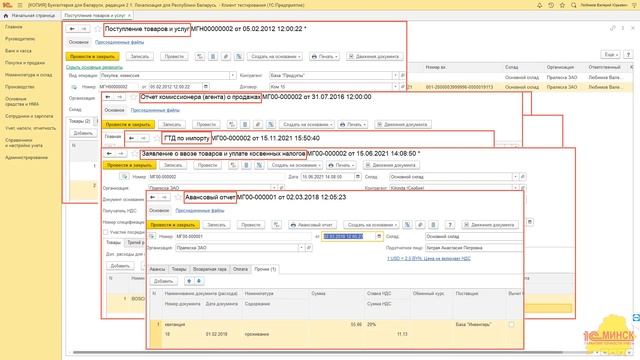The width and height of the screenshot is (640, 360).
Task: Switch to Оплата tab in Авансовый отчет
Action: 240,269
